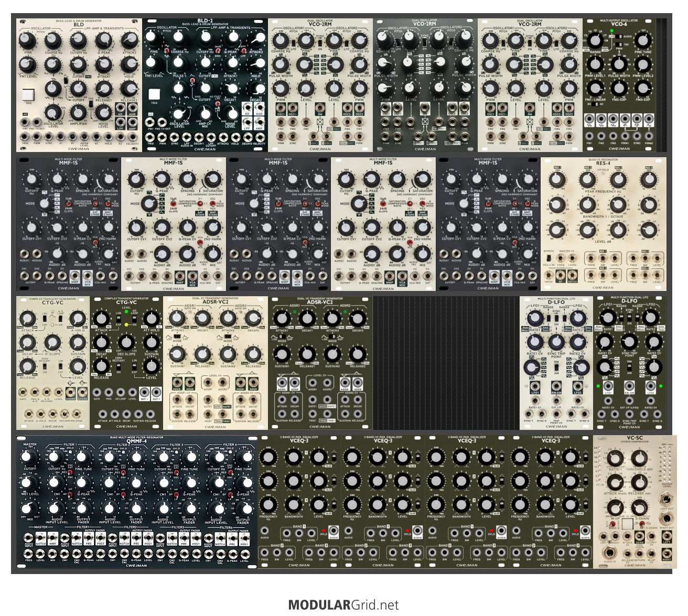Turn the RANGE knob on VCO-6
This screenshot has height=616, width=688.
coord(596,40)
